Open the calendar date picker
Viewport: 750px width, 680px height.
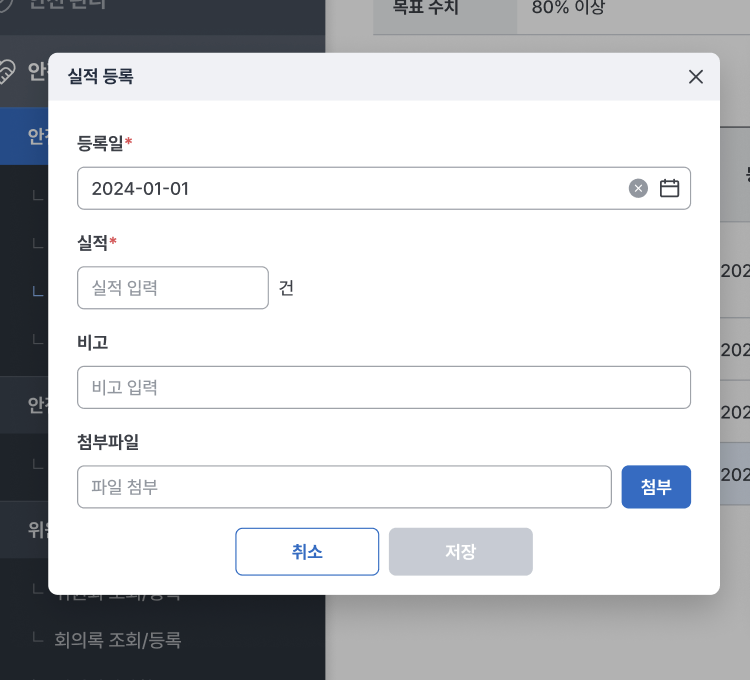pos(669,188)
